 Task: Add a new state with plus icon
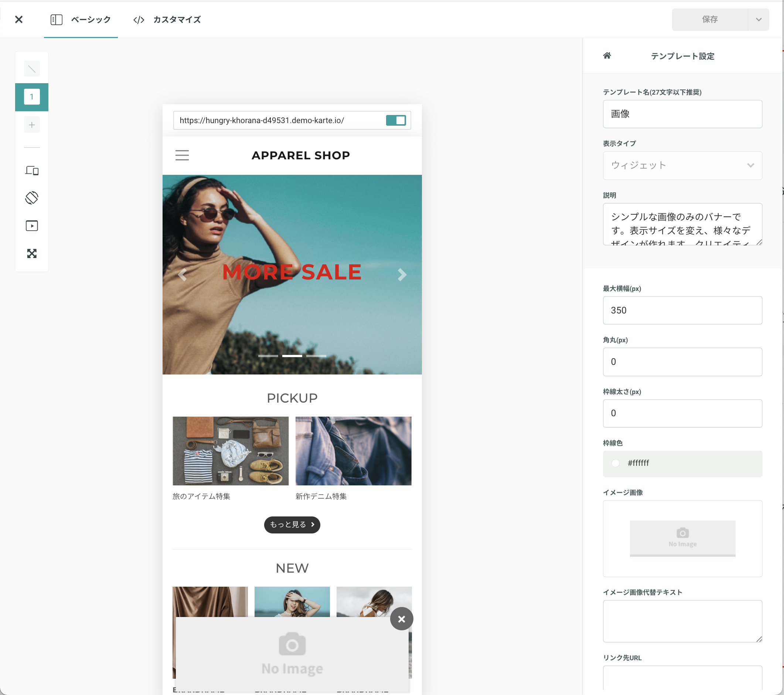coord(32,125)
